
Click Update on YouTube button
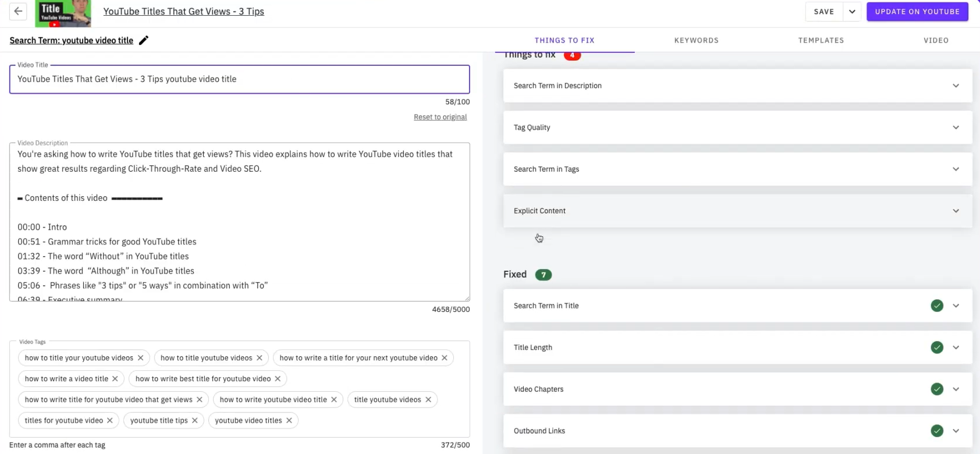917,12
